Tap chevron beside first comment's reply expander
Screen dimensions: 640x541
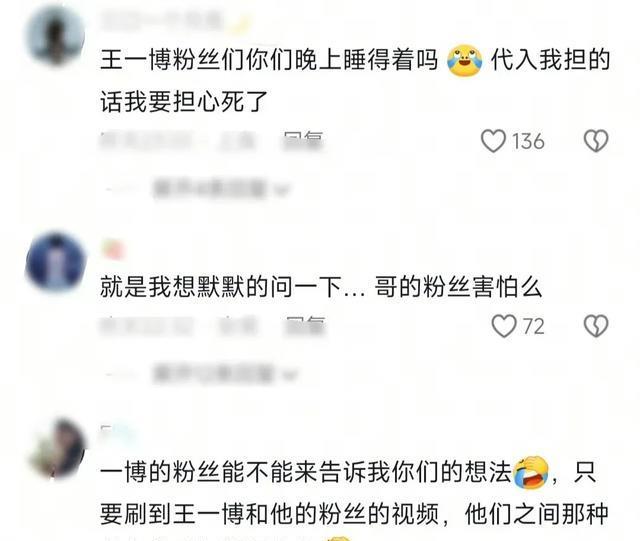click(284, 189)
